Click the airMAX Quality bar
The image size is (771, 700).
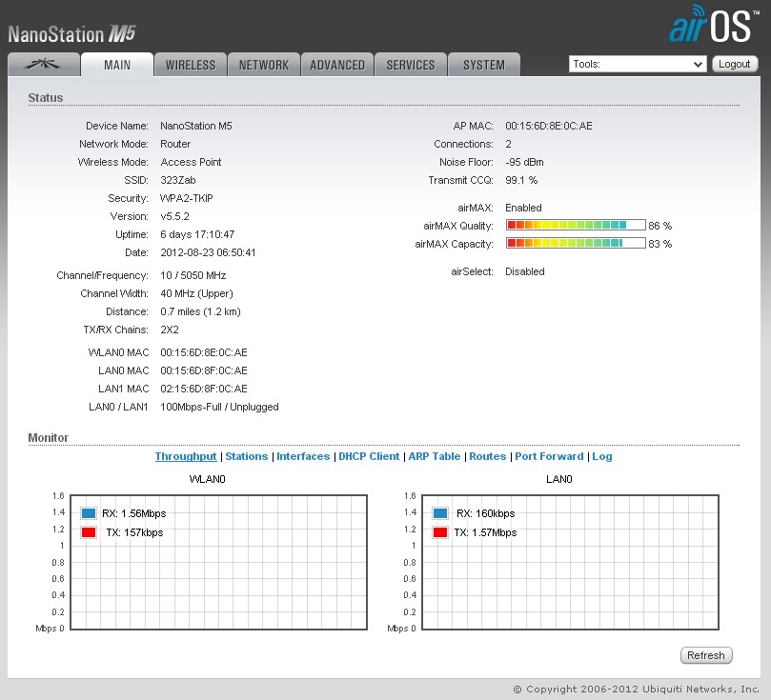point(576,226)
